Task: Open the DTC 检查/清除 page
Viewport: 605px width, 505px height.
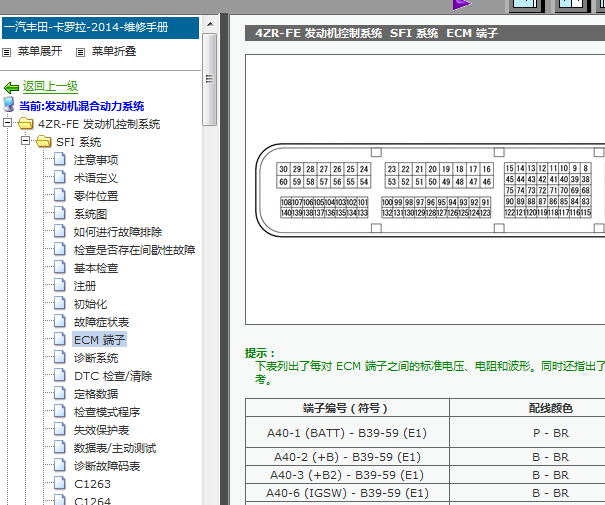Action: 113,376
